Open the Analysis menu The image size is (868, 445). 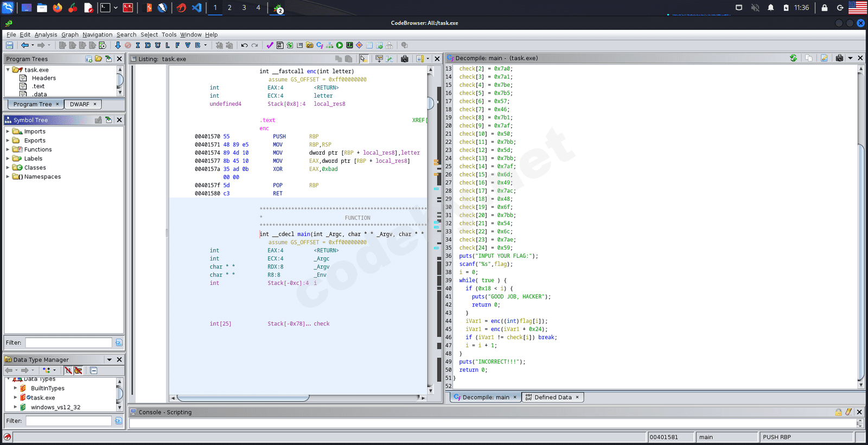[46, 35]
